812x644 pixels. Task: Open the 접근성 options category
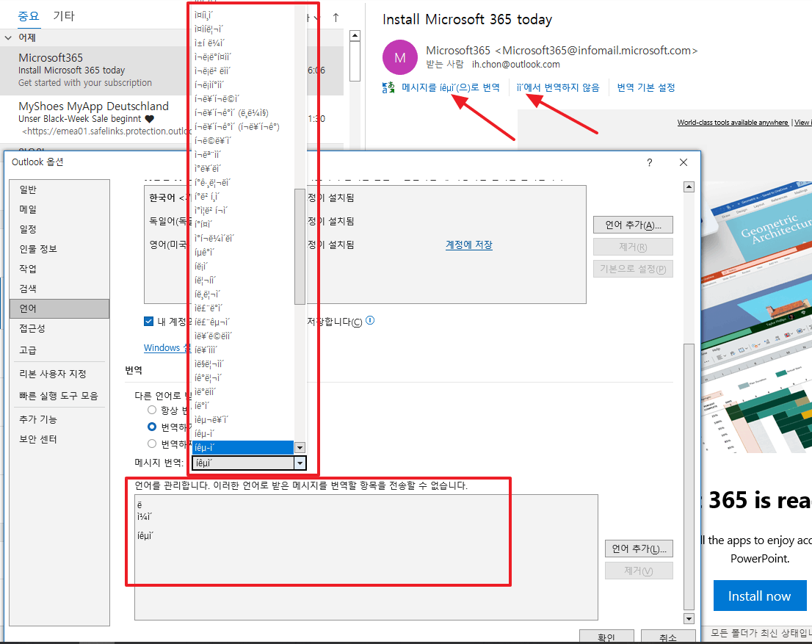pos(59,328)
